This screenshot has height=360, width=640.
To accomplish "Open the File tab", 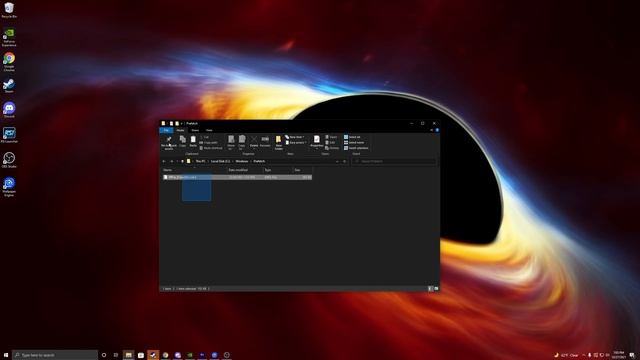I will tap(166, 130).
